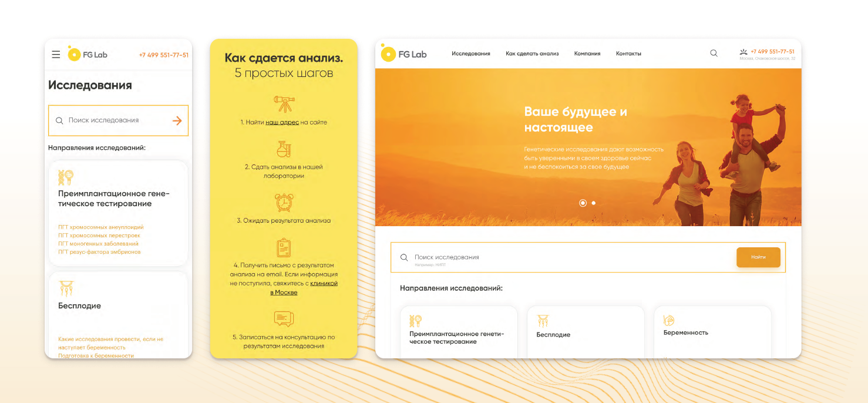Click the handshake icon beside the desktop phone number

tap(743, 52)
